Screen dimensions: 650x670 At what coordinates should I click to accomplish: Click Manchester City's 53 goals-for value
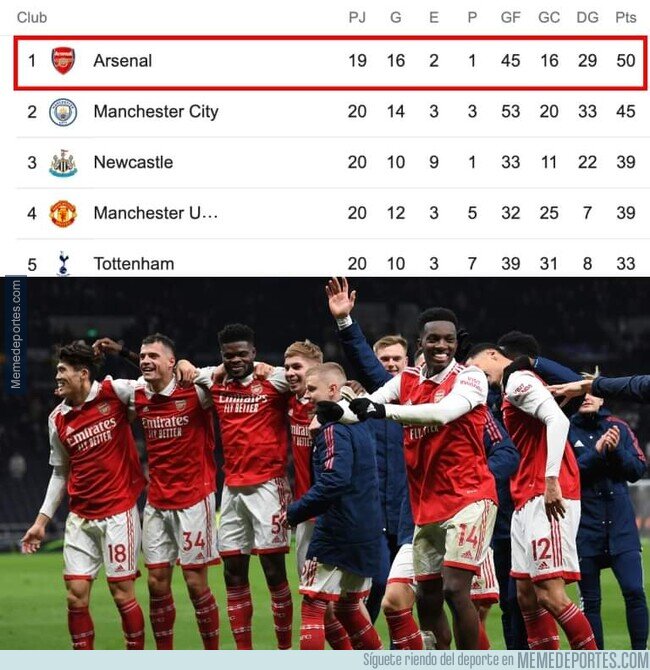point(511,112)
